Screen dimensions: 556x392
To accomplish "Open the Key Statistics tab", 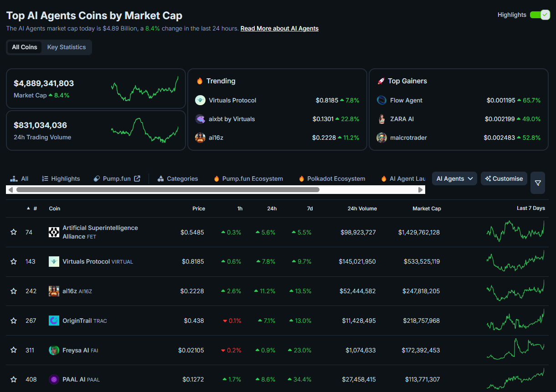I will [x=67, y=47].
